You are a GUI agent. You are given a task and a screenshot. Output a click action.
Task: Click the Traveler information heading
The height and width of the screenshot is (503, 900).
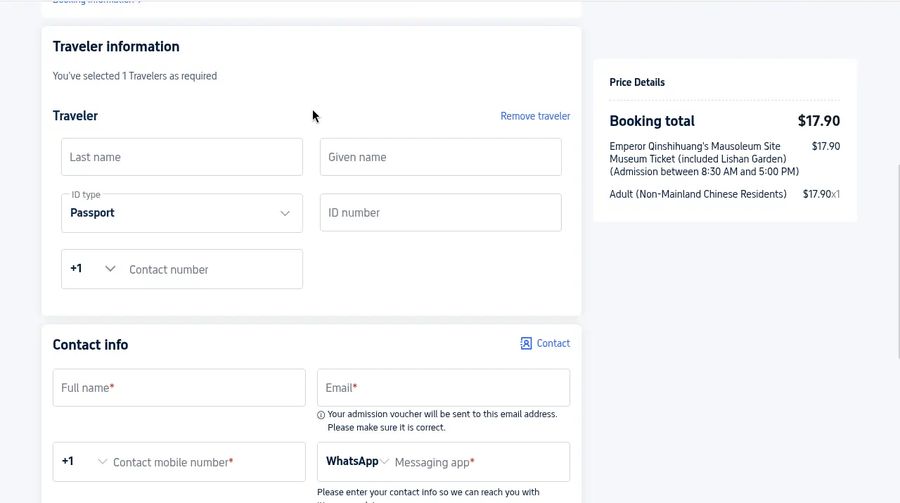tap(116, 47)
